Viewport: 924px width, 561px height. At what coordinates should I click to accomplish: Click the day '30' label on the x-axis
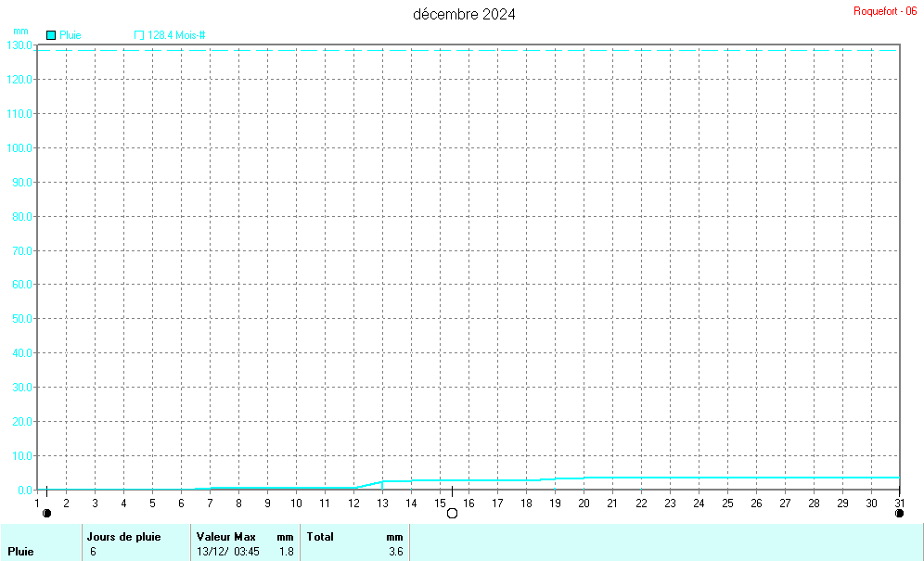pos(871,504)
